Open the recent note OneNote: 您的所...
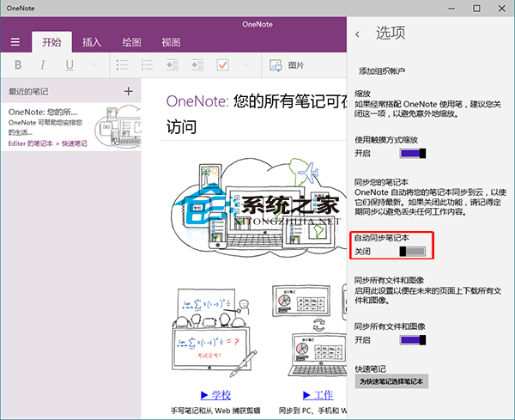 click(71, 127)
